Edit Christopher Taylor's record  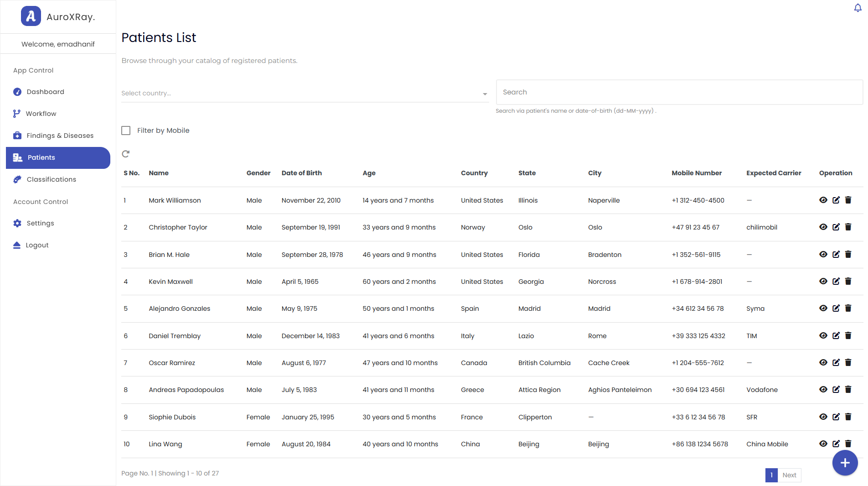tap(836, 227)
